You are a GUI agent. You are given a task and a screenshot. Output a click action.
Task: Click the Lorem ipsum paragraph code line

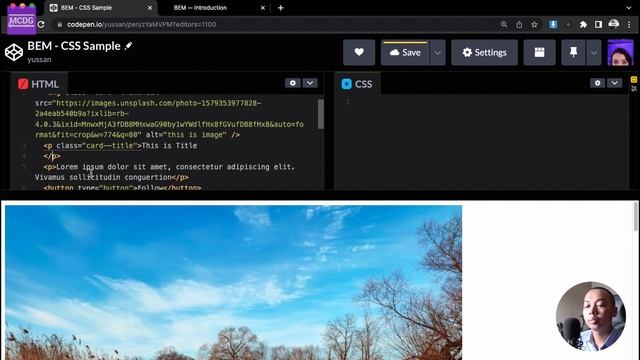pyautogui.click(x=165, y=172)
